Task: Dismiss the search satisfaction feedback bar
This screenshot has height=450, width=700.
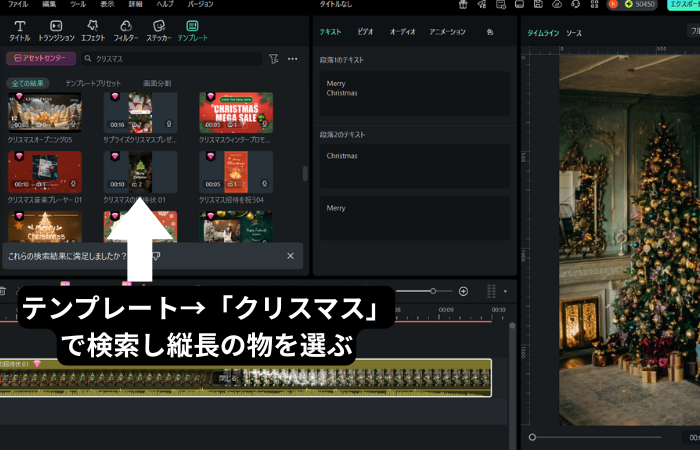Action: coord(290,256)
